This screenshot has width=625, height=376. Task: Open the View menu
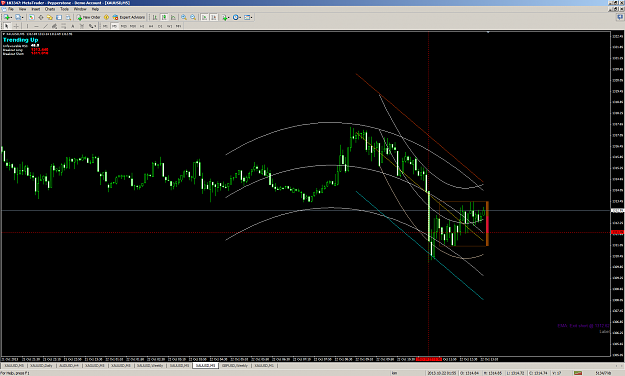pyautogui.click(x=23, y=9)
